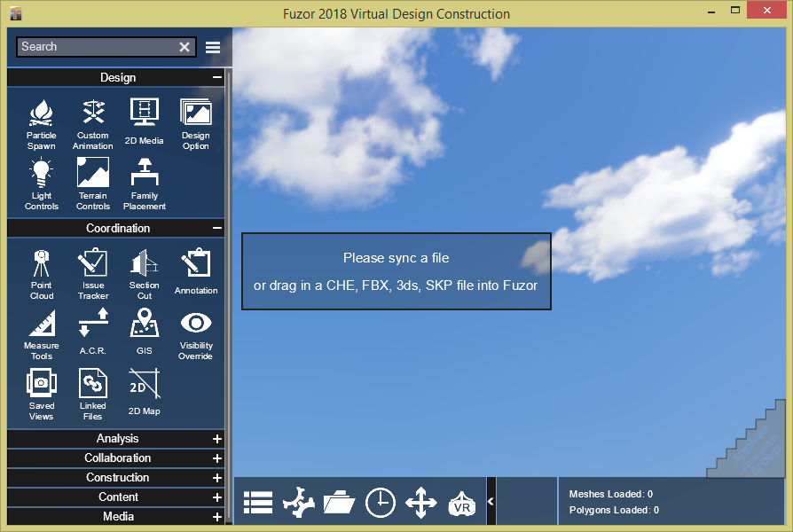This screenshot has width=793, height=532.
Task: Click the Please sync a file message
Action: [x=396, y=258]
